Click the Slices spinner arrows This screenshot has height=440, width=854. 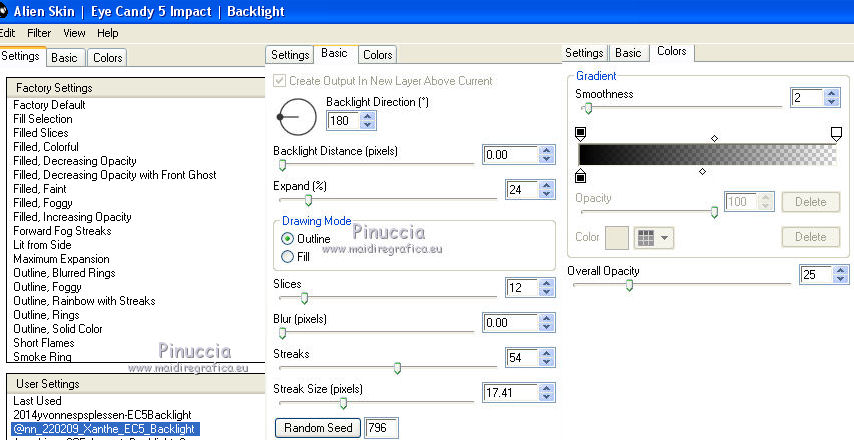546,288
